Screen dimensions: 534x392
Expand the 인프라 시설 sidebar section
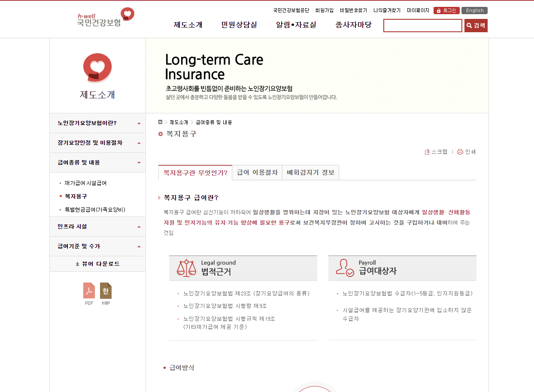pos(97,226)
